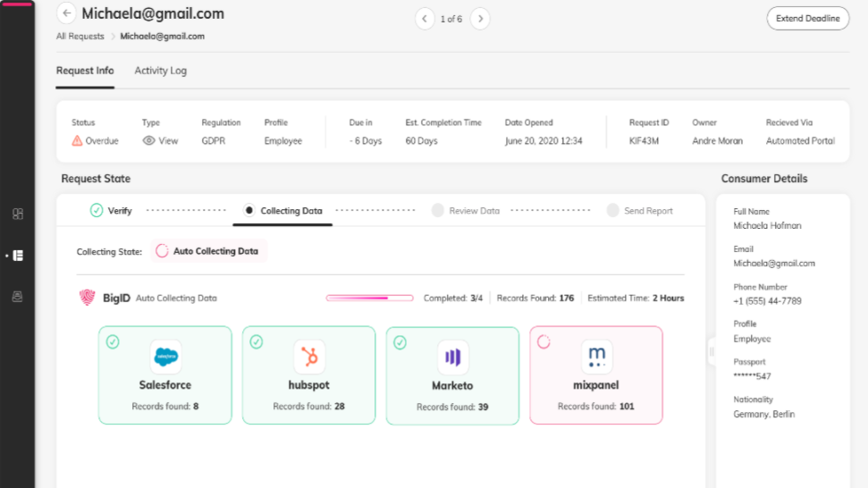Click the email Michaela@gmail.com in Consumer Details
Viewport: 868px width, 488px height.
pyautogui.click(x=774, y=264)
